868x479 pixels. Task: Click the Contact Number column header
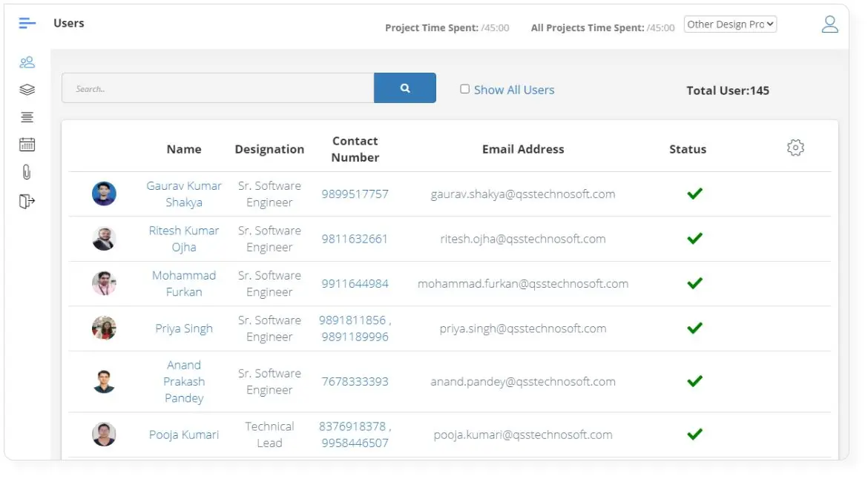click(355, 149)
